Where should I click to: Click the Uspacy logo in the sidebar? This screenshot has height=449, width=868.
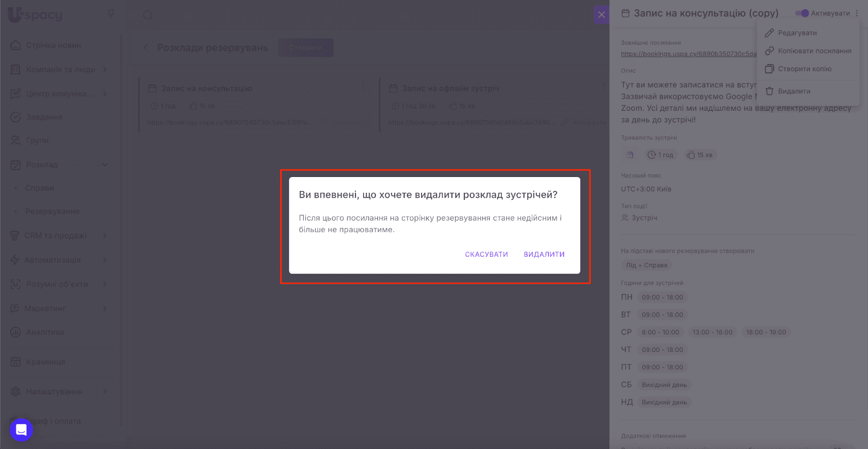[x=35, y=15]
